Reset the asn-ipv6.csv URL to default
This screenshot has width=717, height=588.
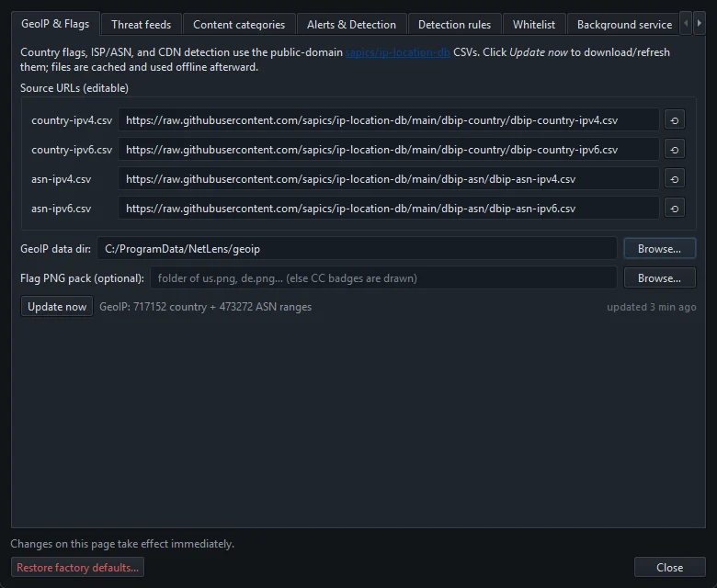[x=674, y=209]
